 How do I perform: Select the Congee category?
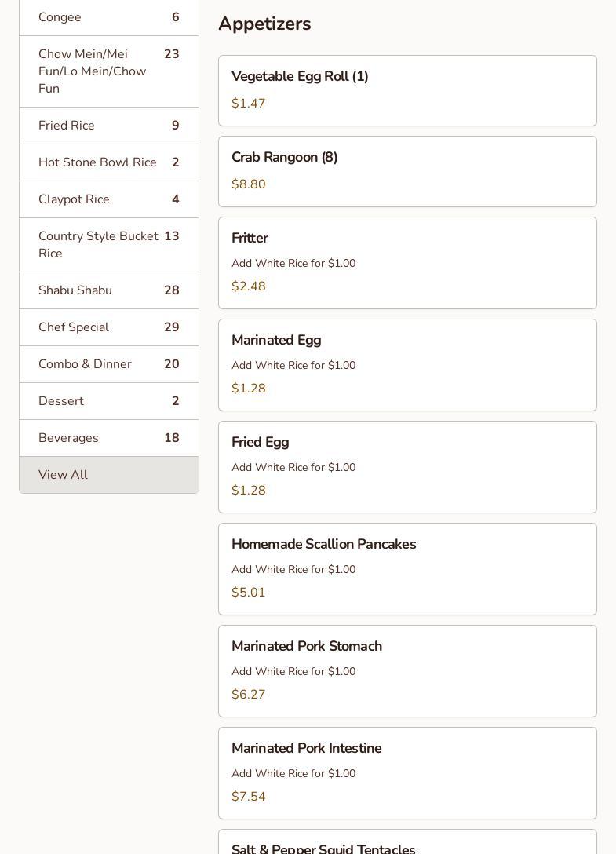(x=108, y=17)
